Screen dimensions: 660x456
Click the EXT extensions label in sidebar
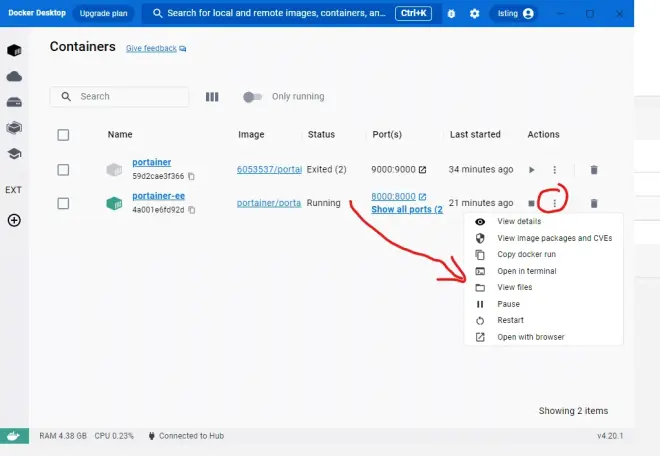[13, 190]
